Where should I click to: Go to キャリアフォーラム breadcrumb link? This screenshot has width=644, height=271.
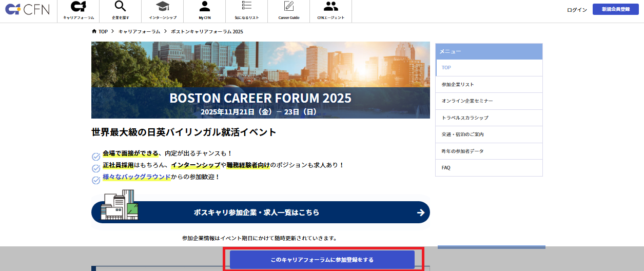140,31
